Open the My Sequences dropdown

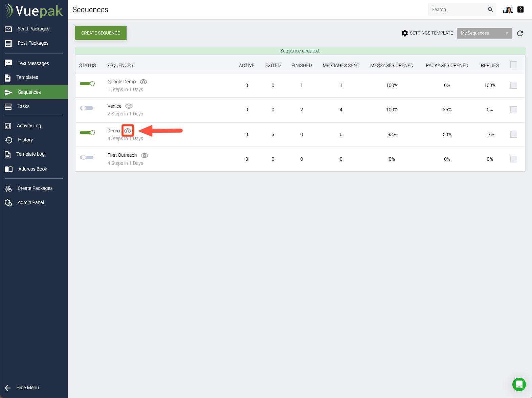coord(484,33)
